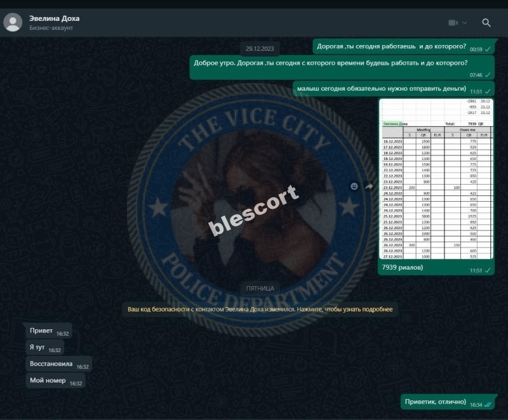Search within this chat
Image resolution: width=508 pixels, height=420 pixels.
point(486,23)
